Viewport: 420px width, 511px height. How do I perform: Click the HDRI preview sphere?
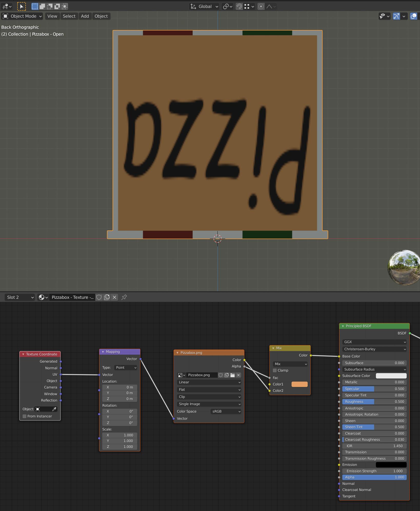click(404, 268)
